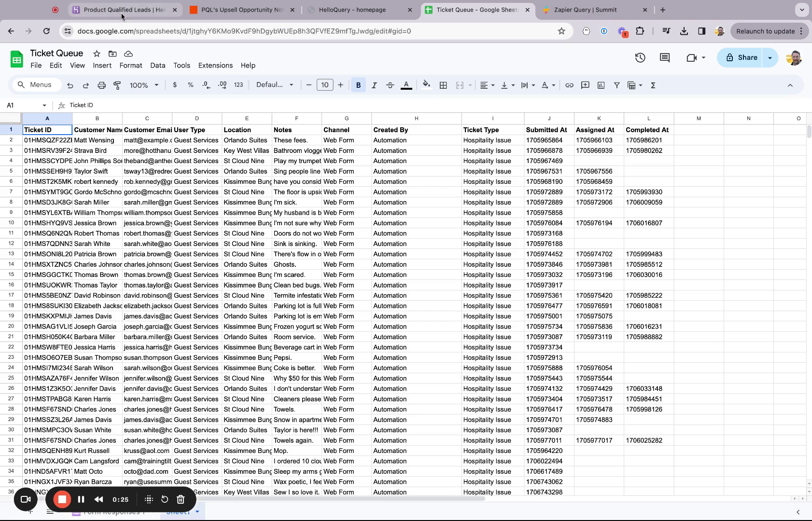Format as percent icon
The image size is (812, 521).
191,85
